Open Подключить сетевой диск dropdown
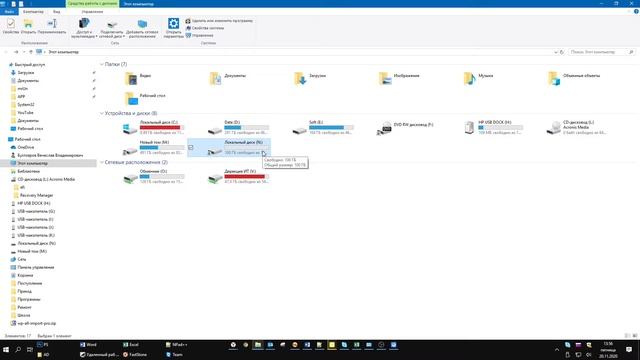This screenshot has height=360, width=640. (111, 28)
